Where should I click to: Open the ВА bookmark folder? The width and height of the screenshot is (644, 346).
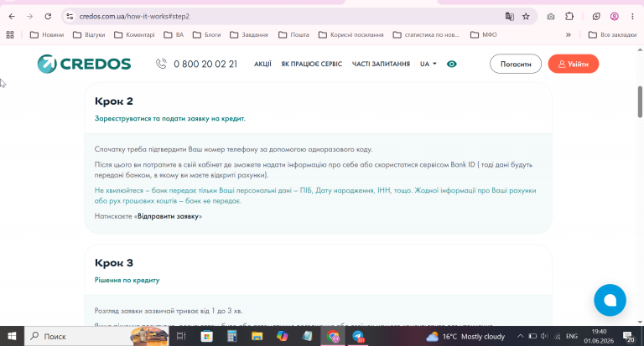click(174, 35)
